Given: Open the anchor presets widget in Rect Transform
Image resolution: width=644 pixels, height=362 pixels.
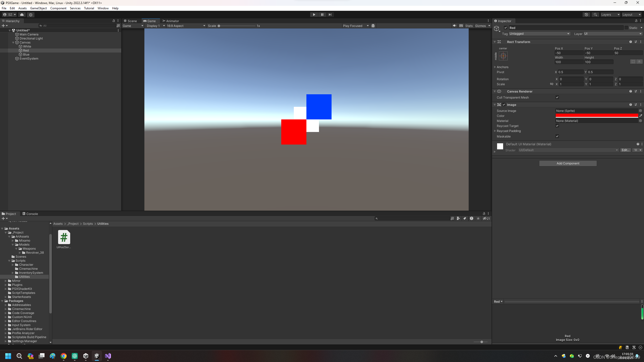Looking at the screenshot, I should [503, 56].
